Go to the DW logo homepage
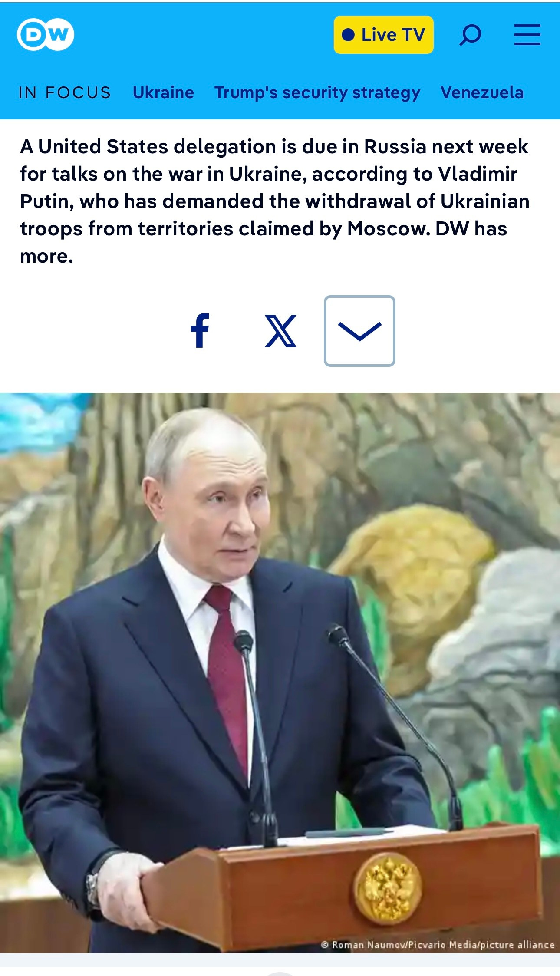The image size is (560, 976). 45,35
